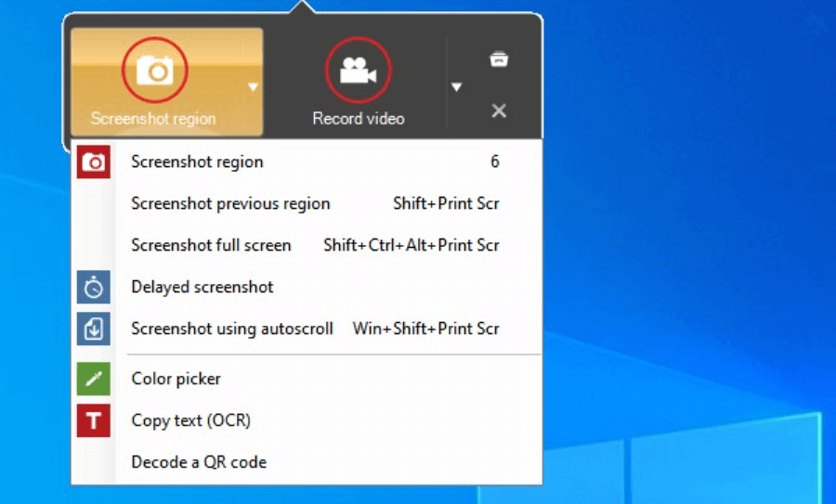
Task: Click the Record video camcorder button
Action: click(359, 70)
